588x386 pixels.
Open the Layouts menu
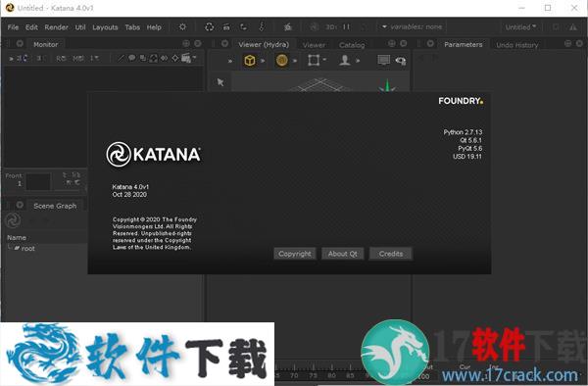coord(105,27)
